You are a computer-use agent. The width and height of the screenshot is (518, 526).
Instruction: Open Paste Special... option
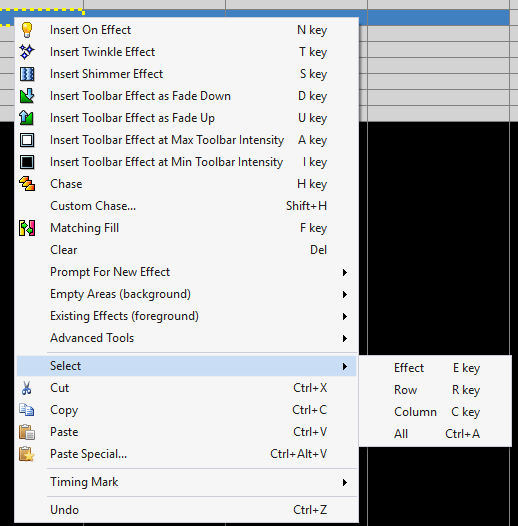click(186, 454)
